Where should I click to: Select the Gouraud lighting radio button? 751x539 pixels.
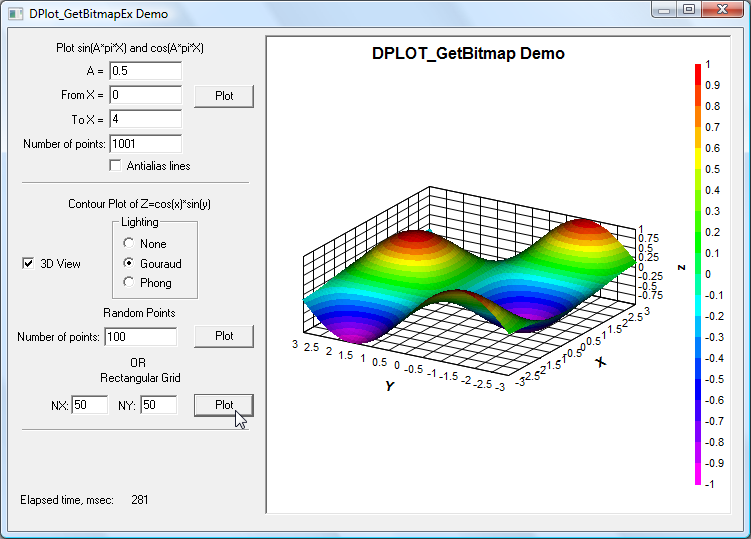[x=128, y=263]
